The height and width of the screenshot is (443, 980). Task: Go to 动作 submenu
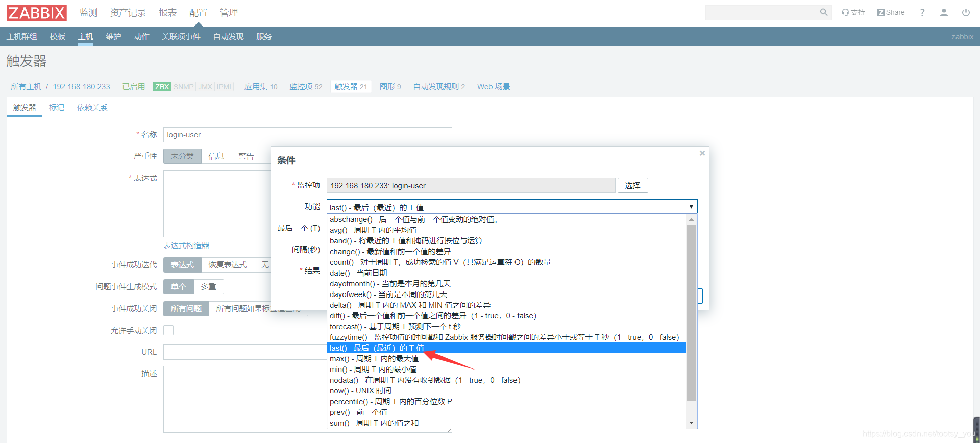click(x=141, y=37)
